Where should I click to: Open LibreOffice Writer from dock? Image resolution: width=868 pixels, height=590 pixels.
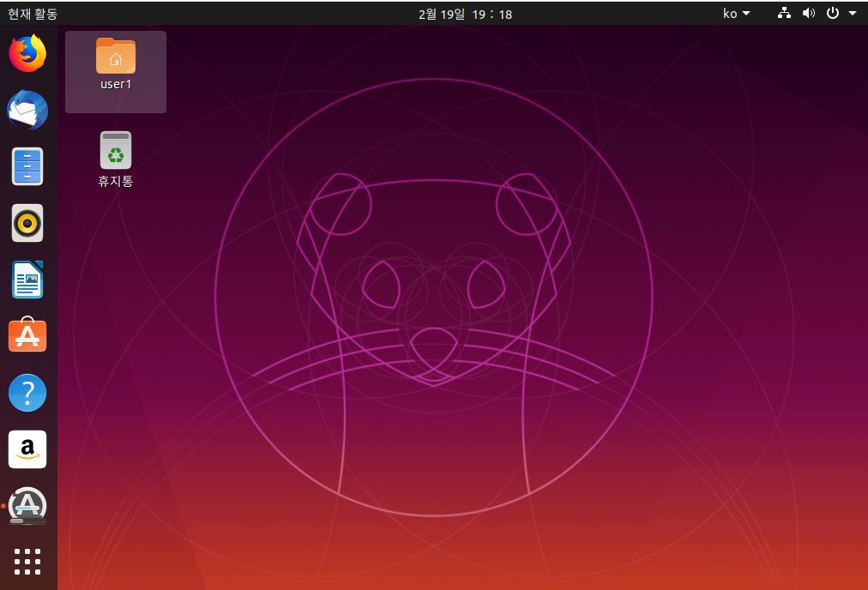[x=27, y=280]
